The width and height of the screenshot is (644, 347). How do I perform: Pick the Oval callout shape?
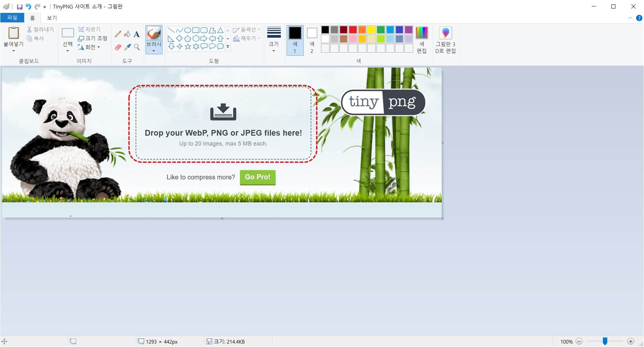point(212,46)
